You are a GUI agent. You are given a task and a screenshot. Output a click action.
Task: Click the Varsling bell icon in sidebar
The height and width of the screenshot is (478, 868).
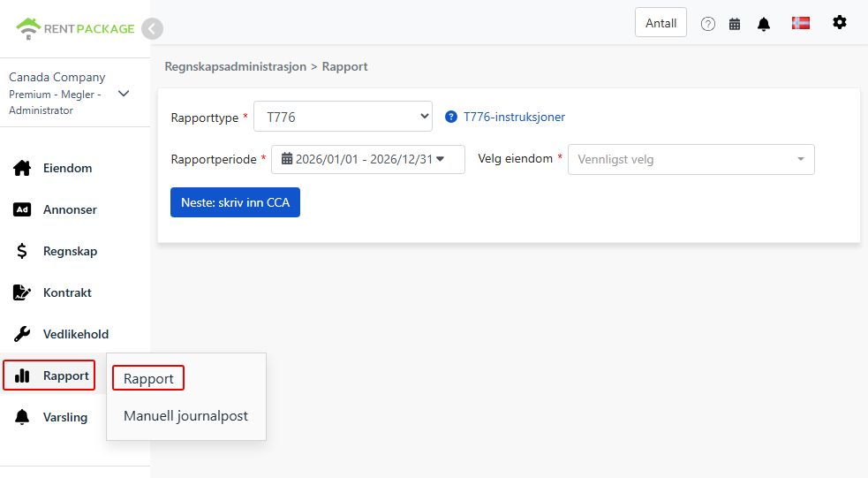[22, 417]
